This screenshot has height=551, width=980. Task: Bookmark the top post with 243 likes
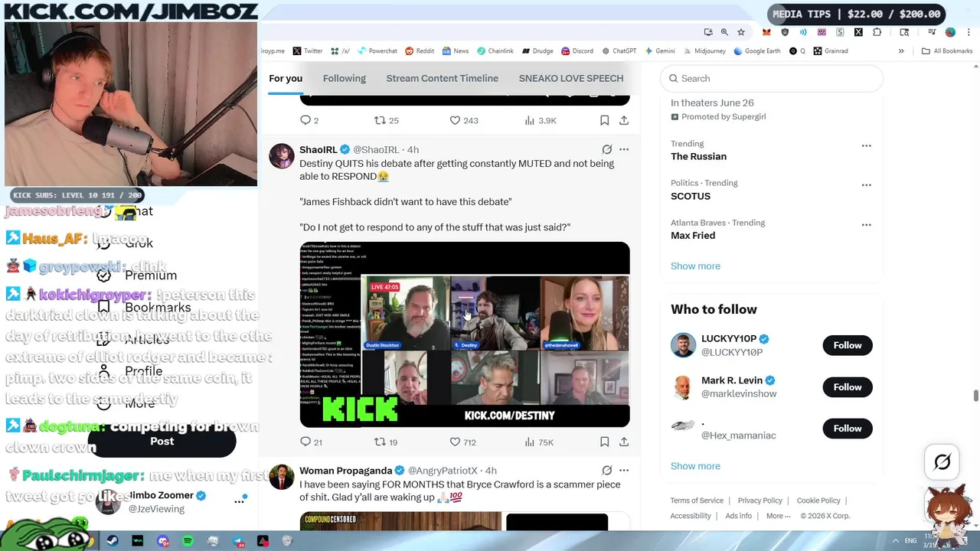(x=604, y=120)
